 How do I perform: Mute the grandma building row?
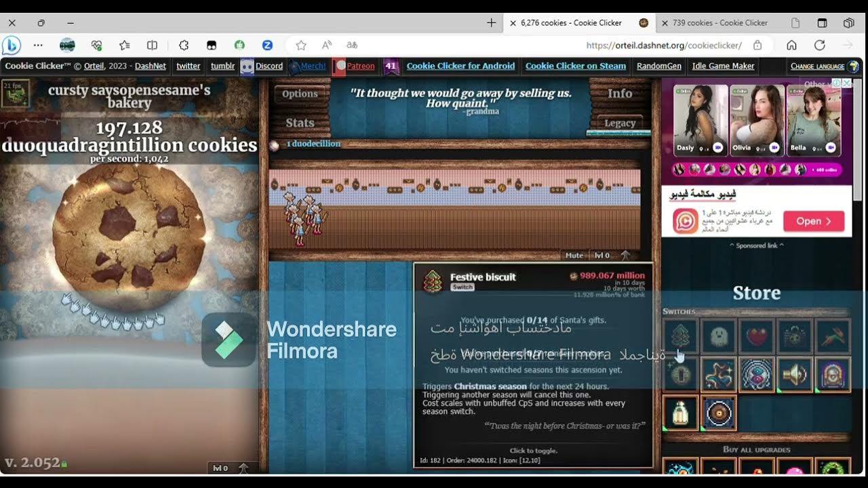click(574, 256)
